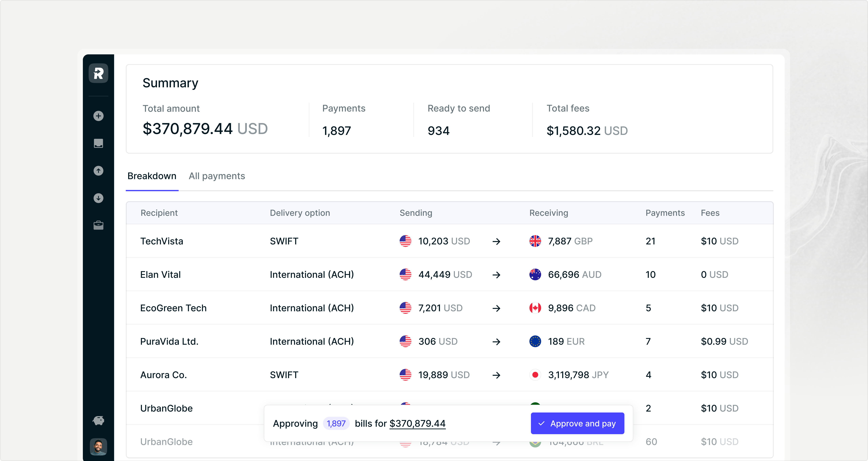
Task: Open your profile avatar at sidebar bottom
Action: (98, 447)
